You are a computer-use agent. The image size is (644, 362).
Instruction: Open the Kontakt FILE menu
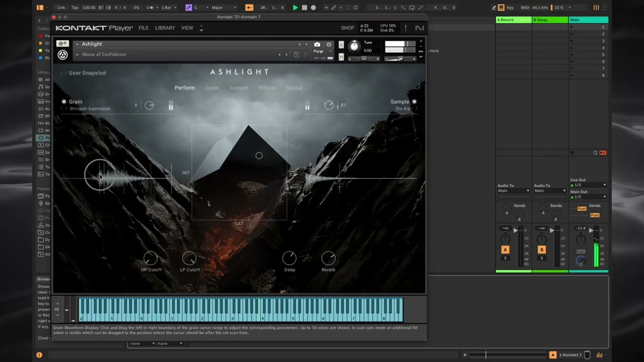[143, 28]
